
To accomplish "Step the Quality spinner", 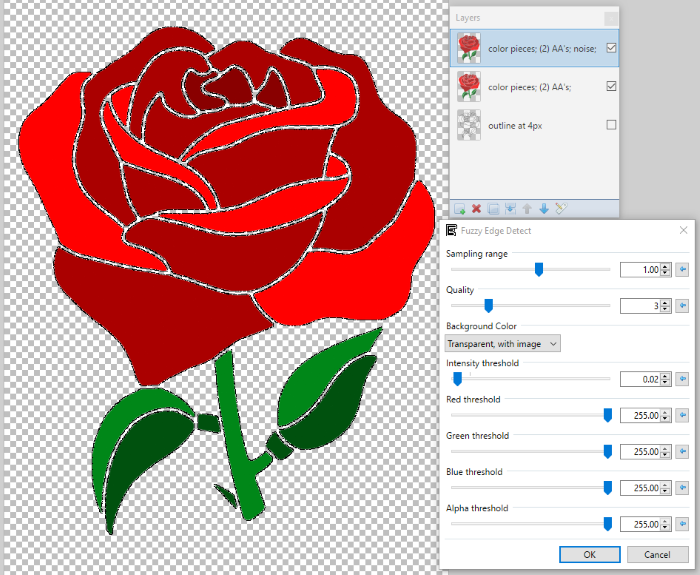I will click(x=666, y=306).
